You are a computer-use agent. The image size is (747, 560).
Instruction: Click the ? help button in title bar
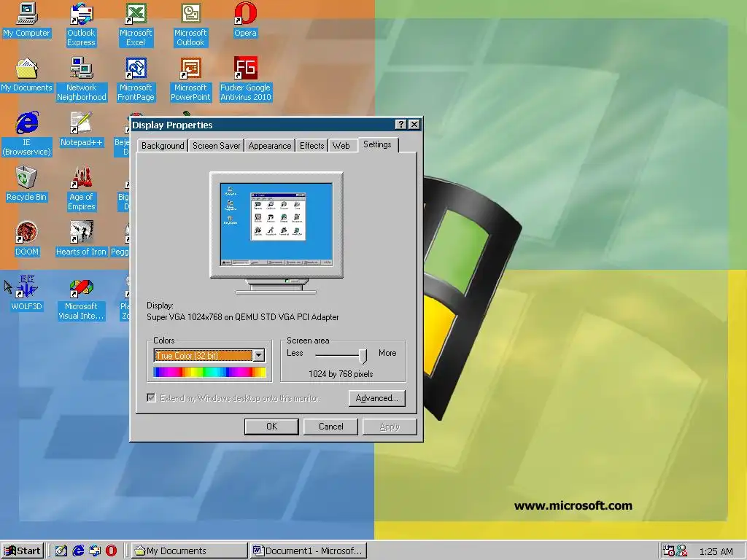tap(401, 124)
